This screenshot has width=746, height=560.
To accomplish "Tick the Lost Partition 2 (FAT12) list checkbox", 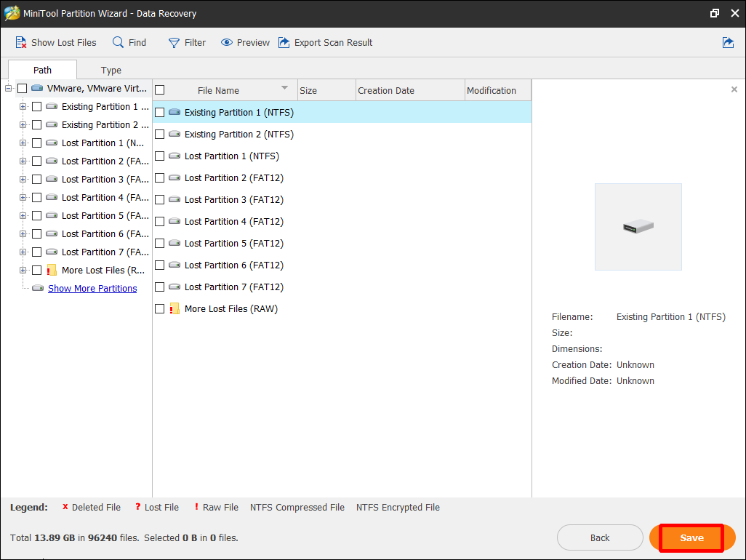I will [160, 178].
